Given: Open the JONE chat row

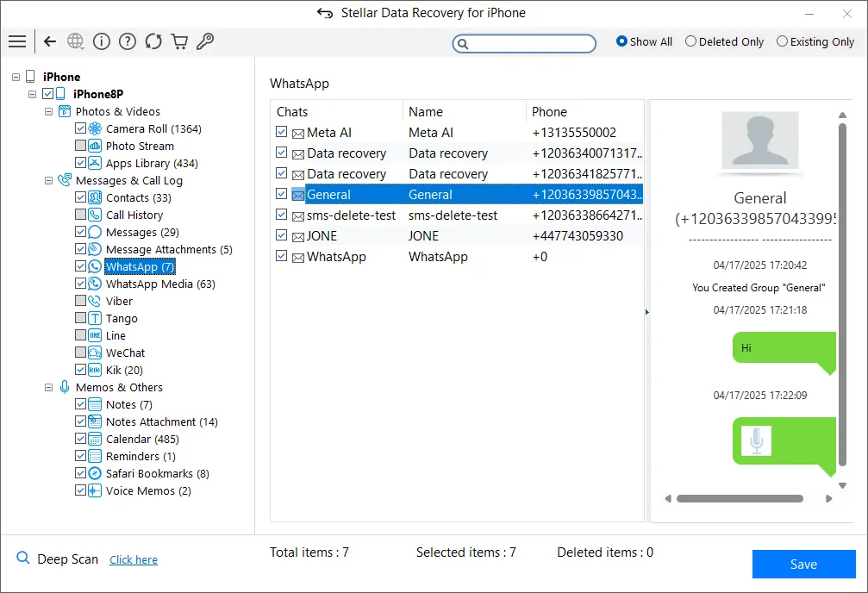Looking at the screenshot, I should (x=322, y=235).
